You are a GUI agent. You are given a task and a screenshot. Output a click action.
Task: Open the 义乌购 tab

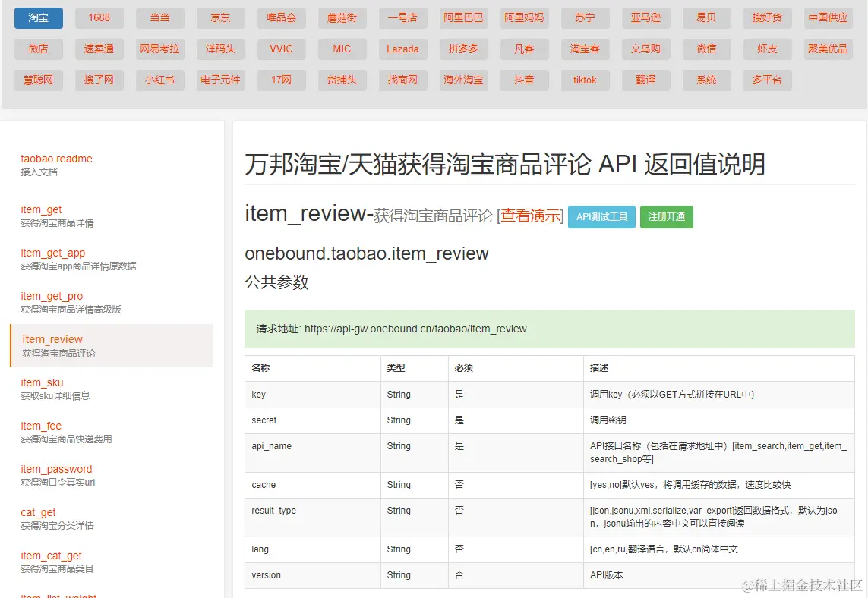click(646, 49)
